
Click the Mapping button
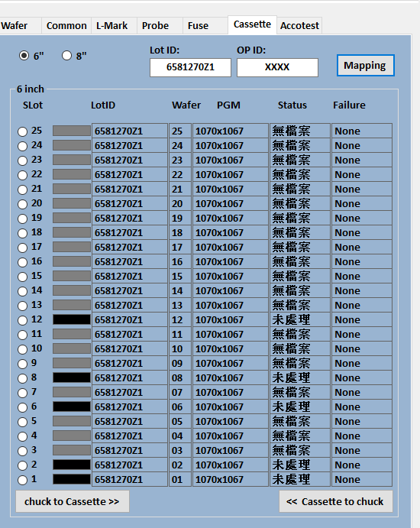click(366, 65)
